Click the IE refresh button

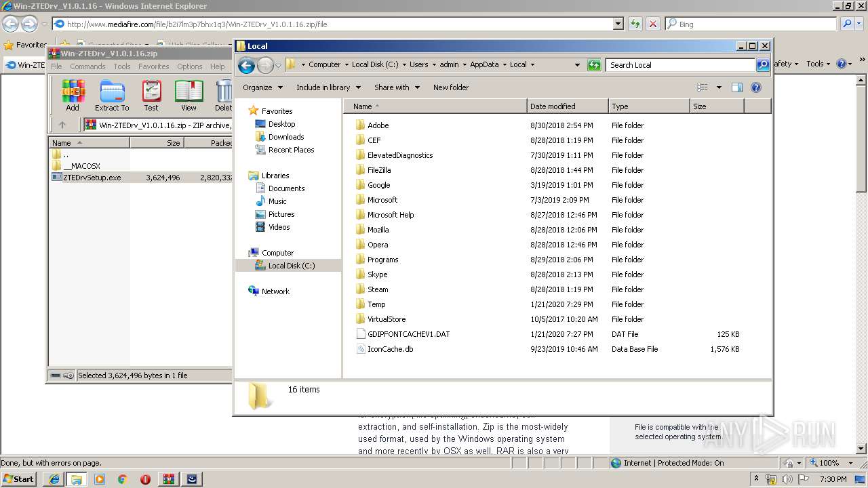pos(635,24)
